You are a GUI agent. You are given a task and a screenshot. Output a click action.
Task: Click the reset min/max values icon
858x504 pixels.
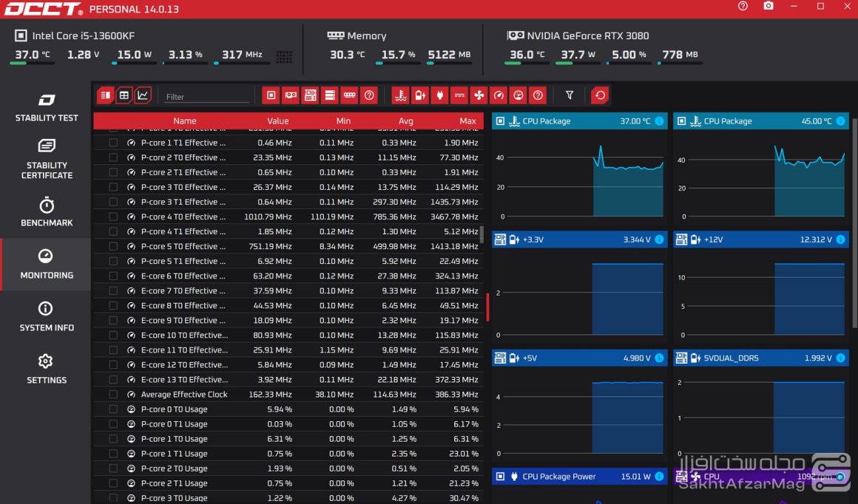click(x=600, y=95)
